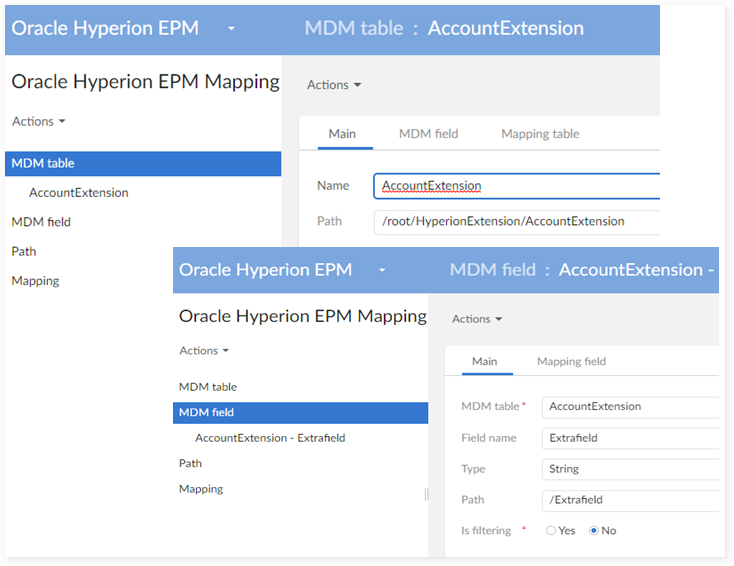Click the Type field showing String

(630, 469)
